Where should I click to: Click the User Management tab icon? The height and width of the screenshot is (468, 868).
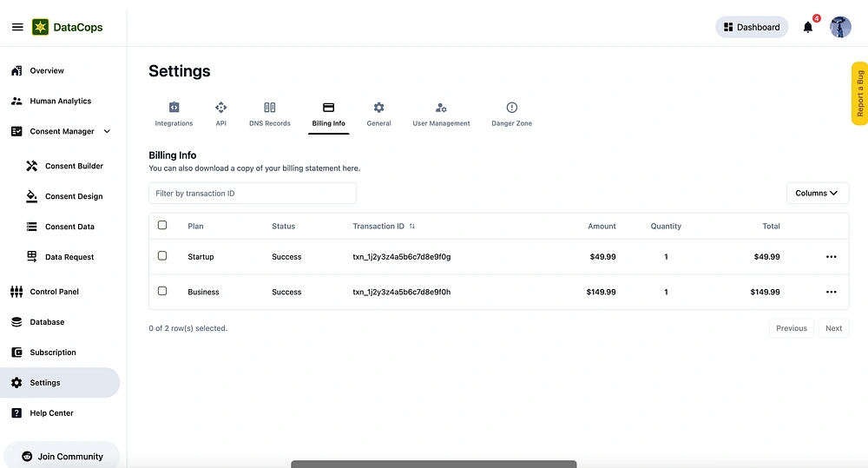click(441, 108)
